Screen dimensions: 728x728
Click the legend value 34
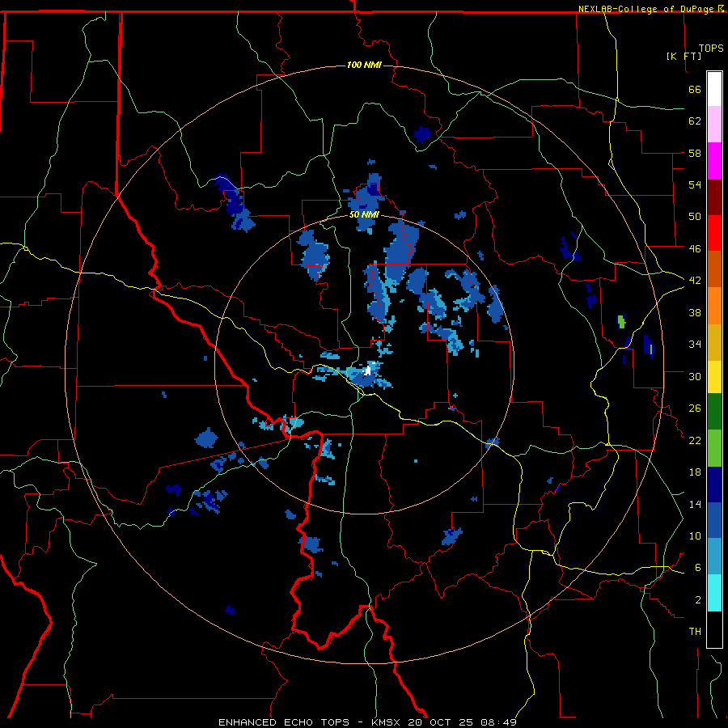tap(695, 345)
